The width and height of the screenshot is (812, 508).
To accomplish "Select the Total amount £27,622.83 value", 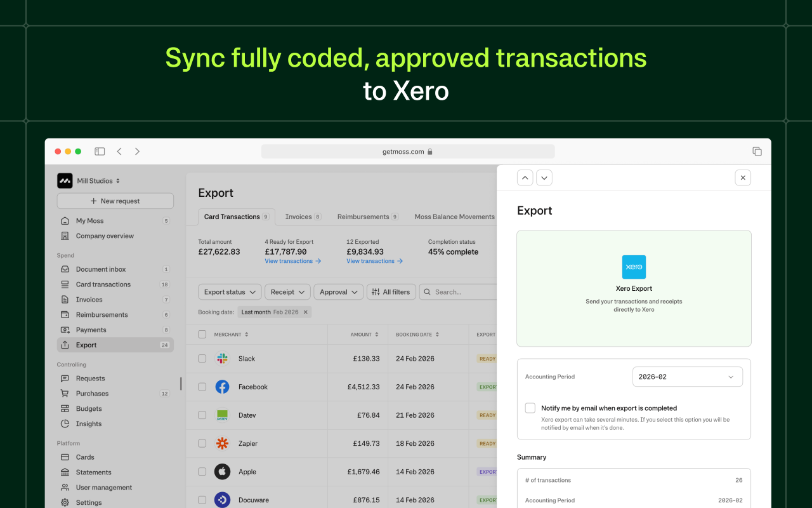I will [219, 252].
